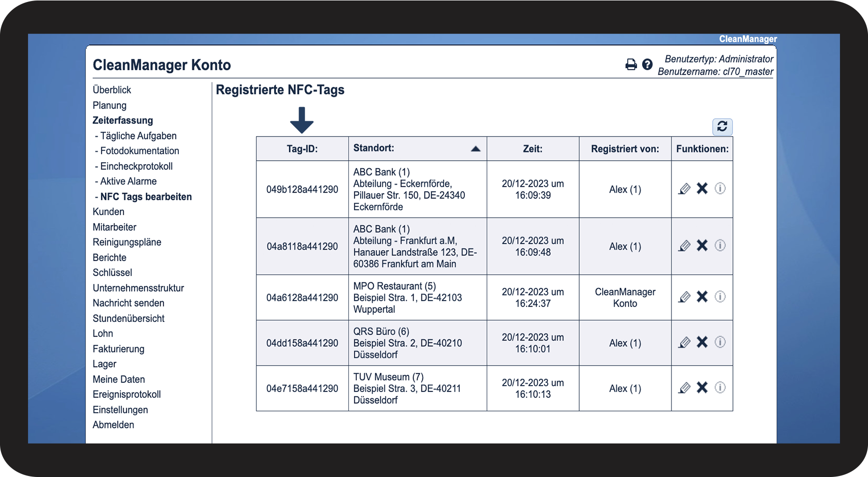Delete the TUV Museum tag
Image resolution: width=868 pixels, height=477 pixels.
pyautogui.click(x=702, y=388)
